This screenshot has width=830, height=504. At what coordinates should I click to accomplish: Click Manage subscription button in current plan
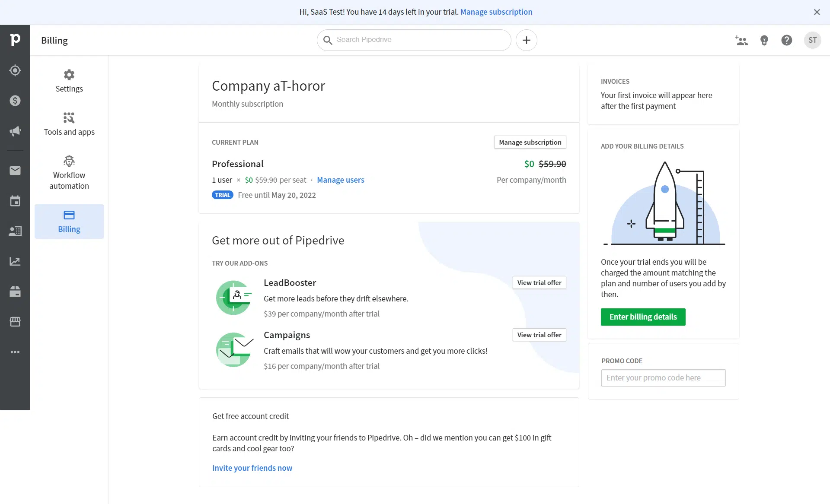[530, 143]
